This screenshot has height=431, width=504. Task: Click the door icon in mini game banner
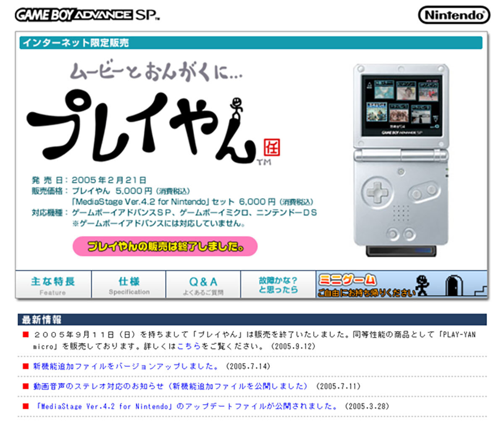[x=454, y=286]
